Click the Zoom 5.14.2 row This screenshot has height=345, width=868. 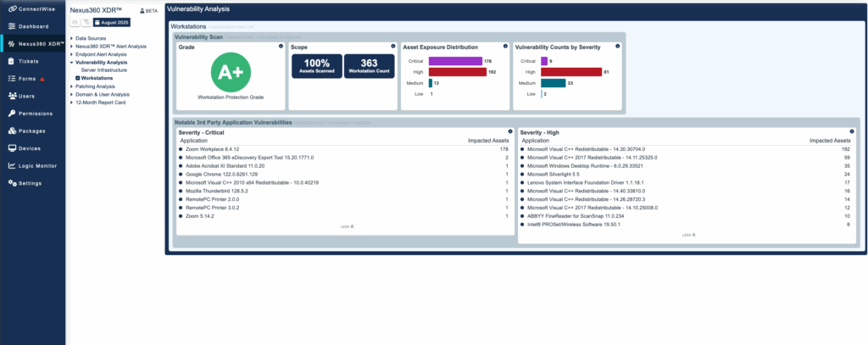[x=344, y=216]
